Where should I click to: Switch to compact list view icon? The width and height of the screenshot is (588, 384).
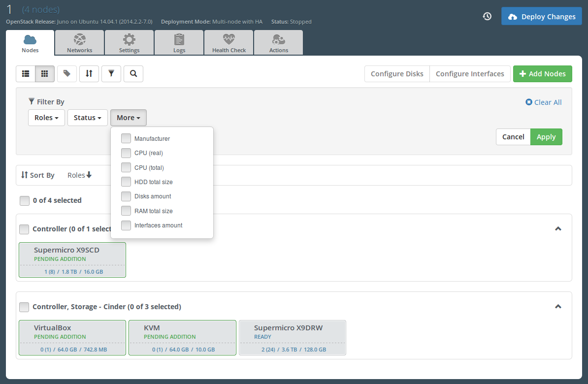(26, 74)
